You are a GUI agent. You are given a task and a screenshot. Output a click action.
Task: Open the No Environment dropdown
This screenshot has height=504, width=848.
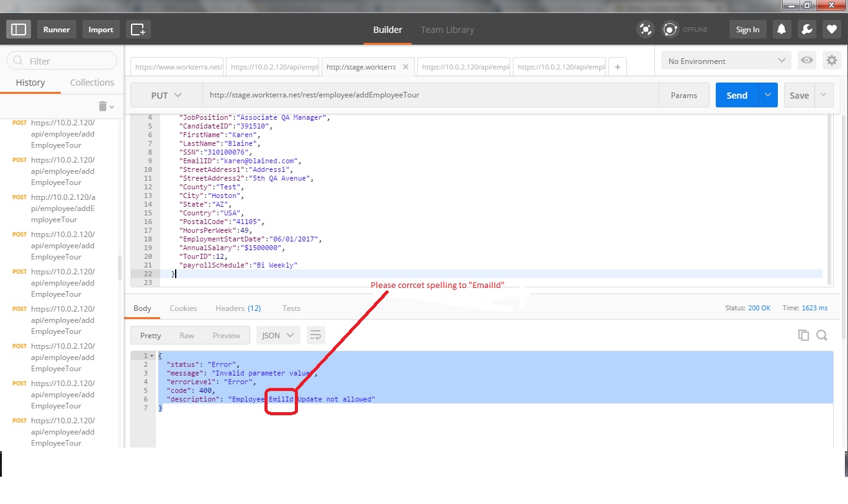726,61
